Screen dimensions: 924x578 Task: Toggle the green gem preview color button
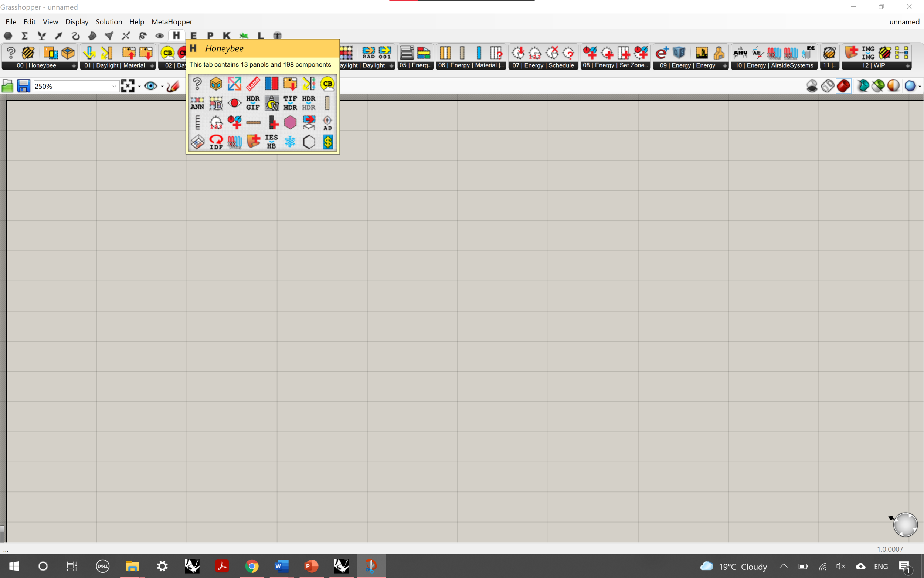(878, 86)
